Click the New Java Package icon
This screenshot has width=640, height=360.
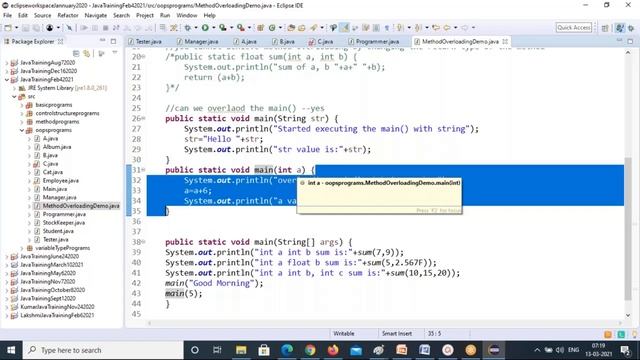[x=260, y=28]
